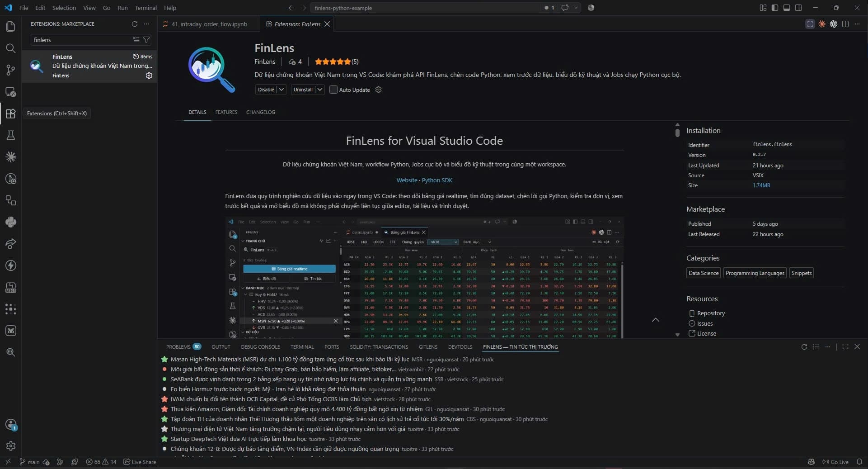Viewport: 868px width, 469px height.
Task: Open Remote Explorer in activity bar
Action: (10, 92)
